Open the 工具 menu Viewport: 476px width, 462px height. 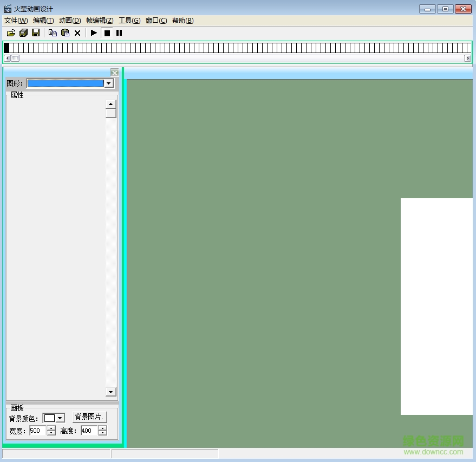[129, 21]
